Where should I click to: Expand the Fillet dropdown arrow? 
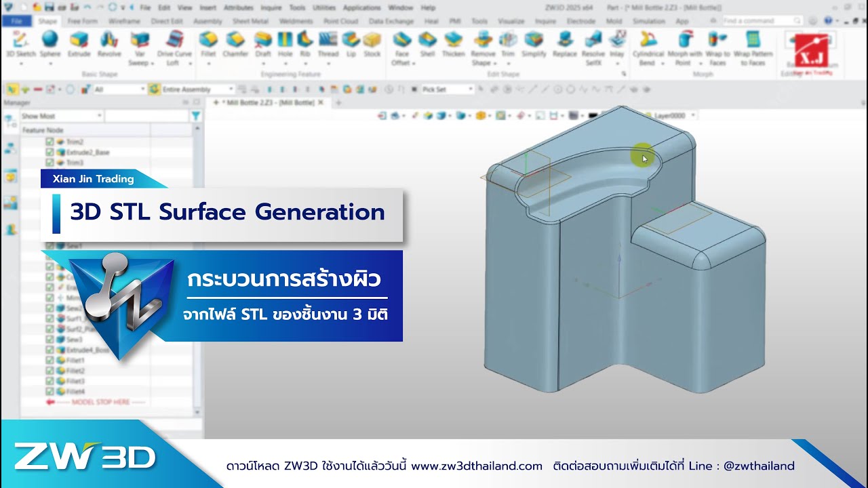coord(208,63)
